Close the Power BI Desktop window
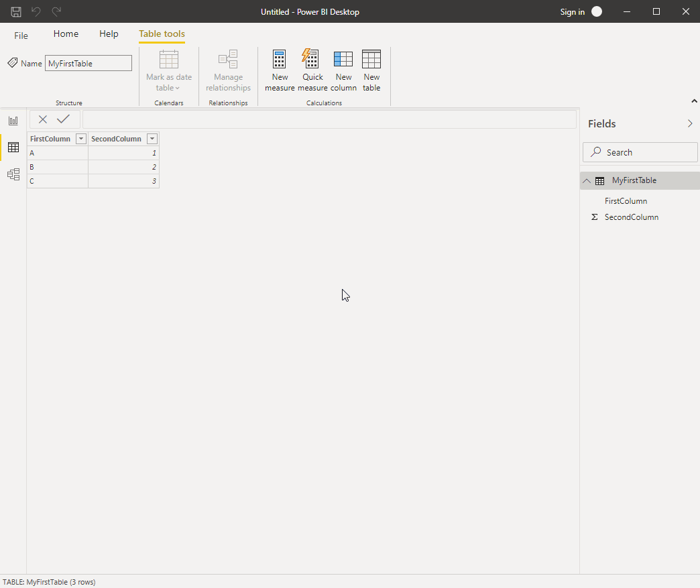This screenshot has height=588, width=700. (686, 11)
